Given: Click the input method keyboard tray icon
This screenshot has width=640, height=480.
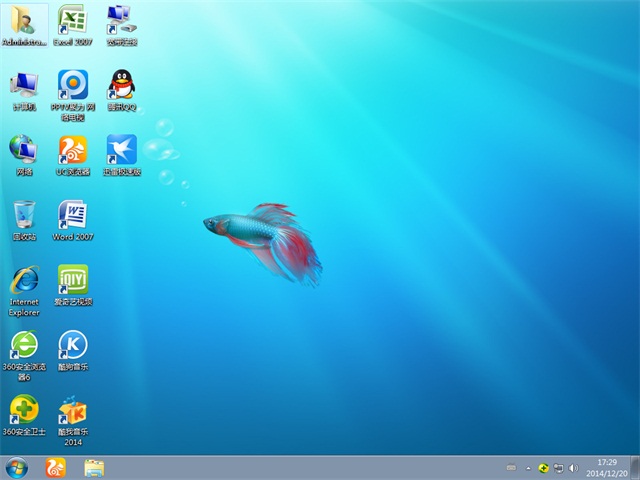Looking at the screenshot, I should tap(511, 468).
